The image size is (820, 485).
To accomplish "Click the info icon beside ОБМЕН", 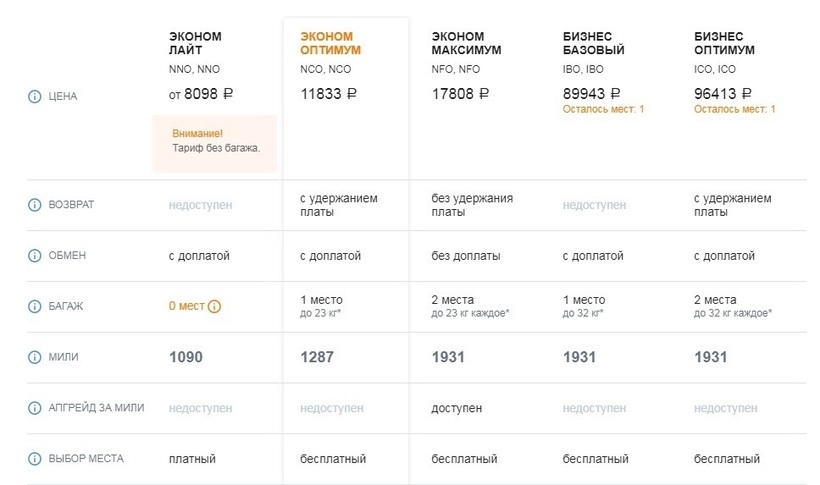I will 34,256.
